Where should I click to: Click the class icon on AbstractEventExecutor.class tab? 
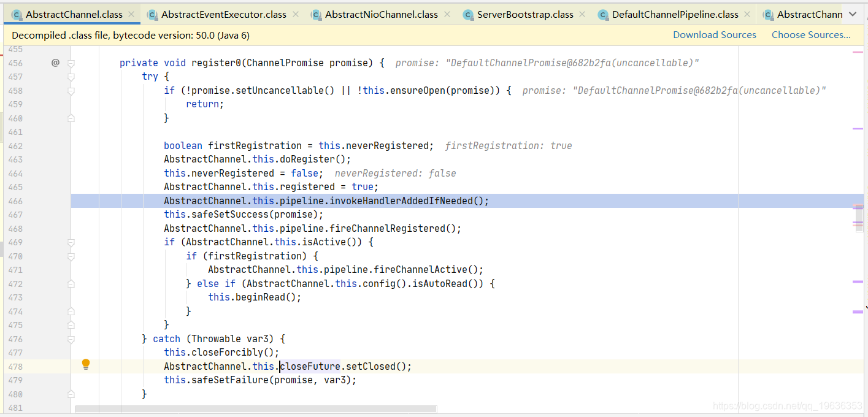tap(152, 15)
